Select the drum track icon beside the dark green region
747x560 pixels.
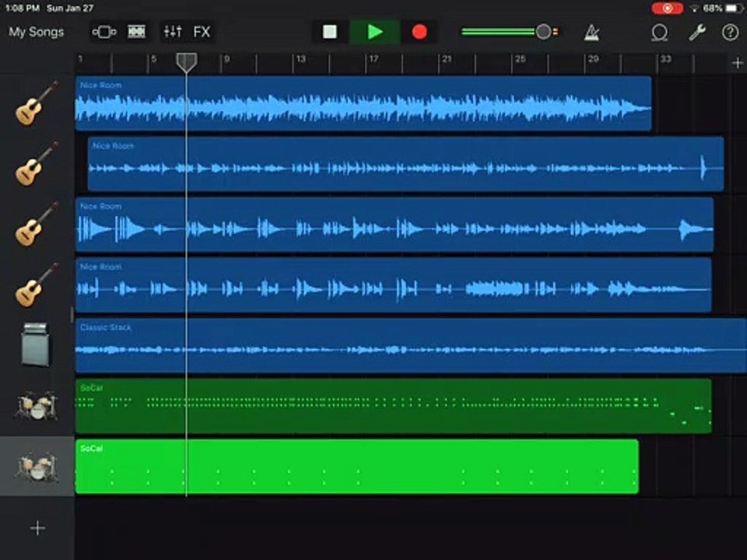click(37, 406)
